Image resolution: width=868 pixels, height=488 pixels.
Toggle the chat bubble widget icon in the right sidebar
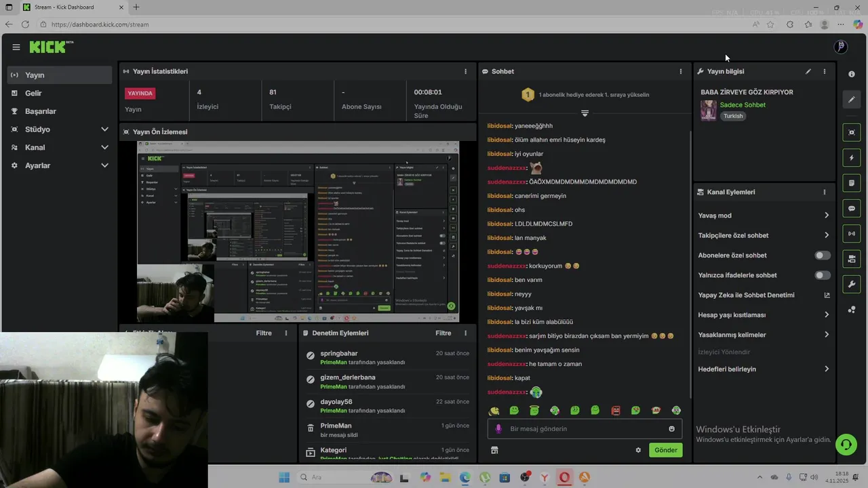point(852,208)
